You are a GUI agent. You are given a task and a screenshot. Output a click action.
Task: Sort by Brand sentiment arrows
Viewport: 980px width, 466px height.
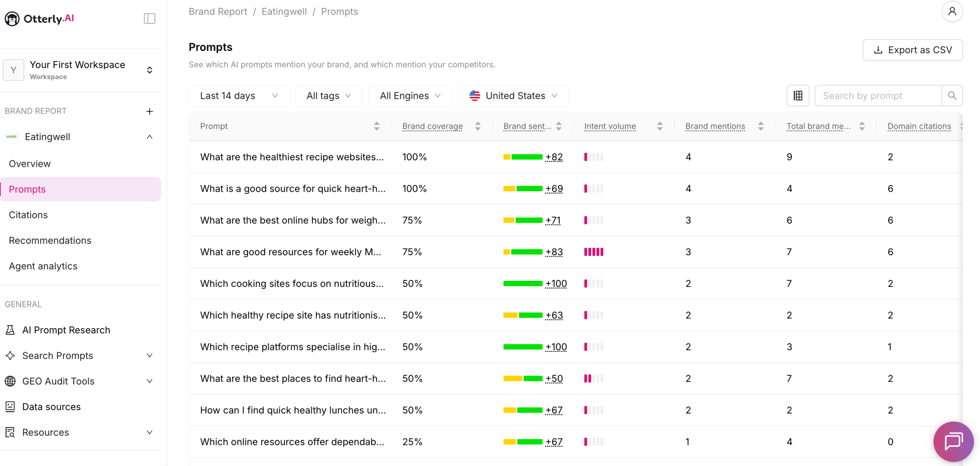559,126
